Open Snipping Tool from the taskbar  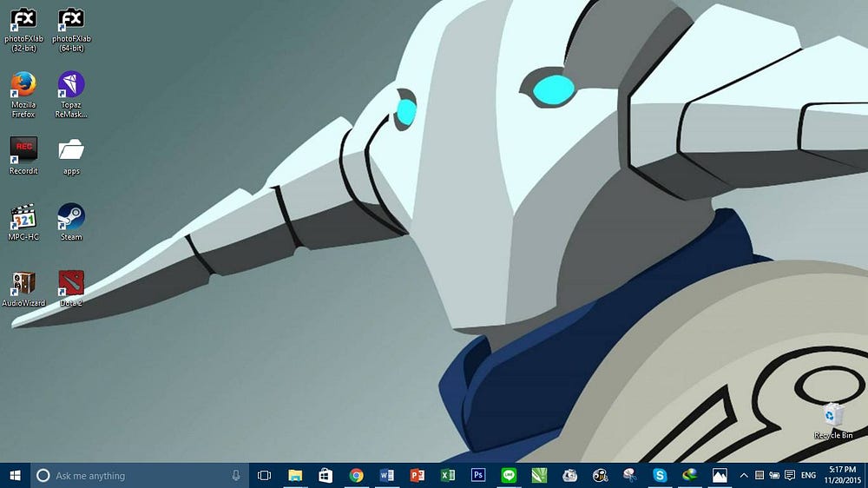(x=629, y=475)
